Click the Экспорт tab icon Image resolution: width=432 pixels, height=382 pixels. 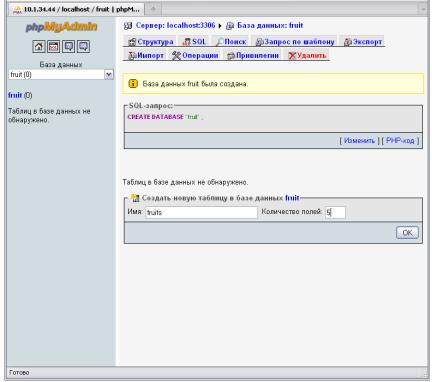(x=348, y=42)
